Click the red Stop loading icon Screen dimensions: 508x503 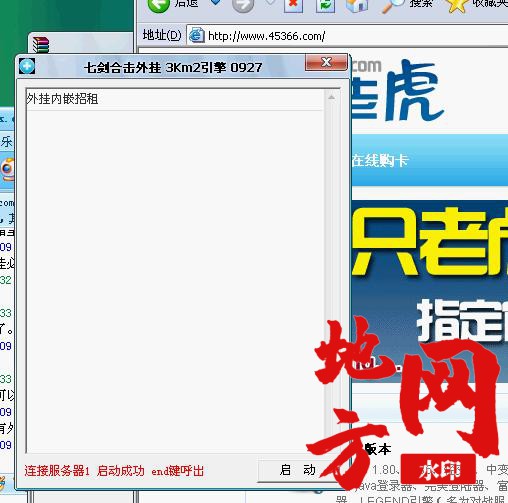pos(293,5)
